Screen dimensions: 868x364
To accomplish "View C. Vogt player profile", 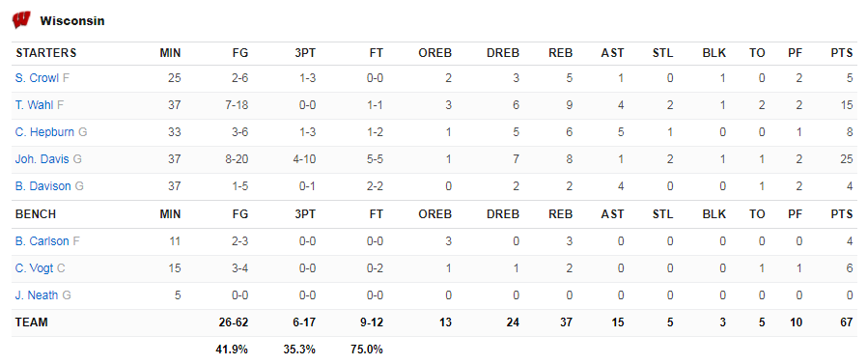I will 35,268.
